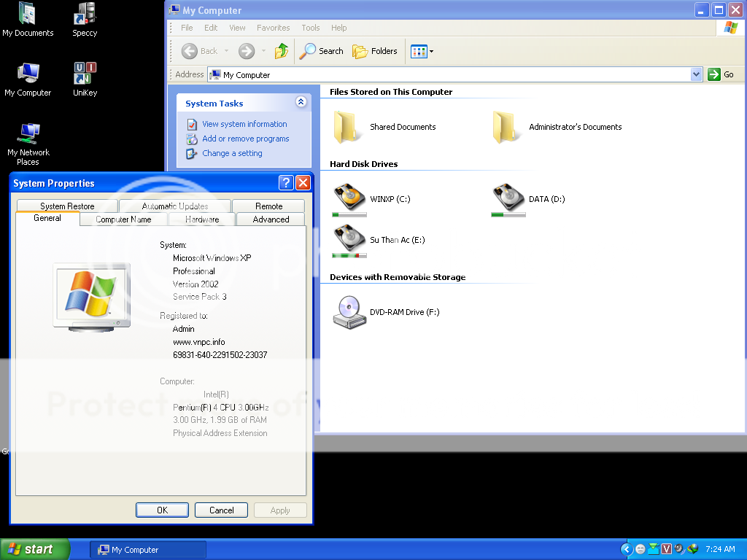The height and width of the screenshot is (560, 747).
Task: Select Shared Documents folder
Action: [384, 127]
